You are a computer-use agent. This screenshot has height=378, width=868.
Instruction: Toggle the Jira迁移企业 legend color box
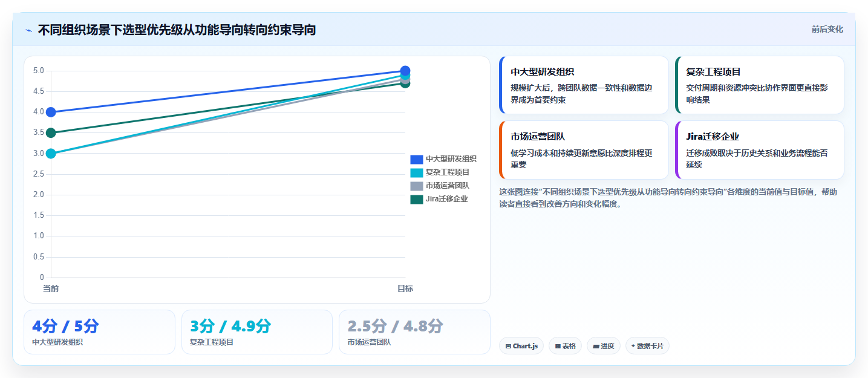pyautogui.click(x=417, y=199)
